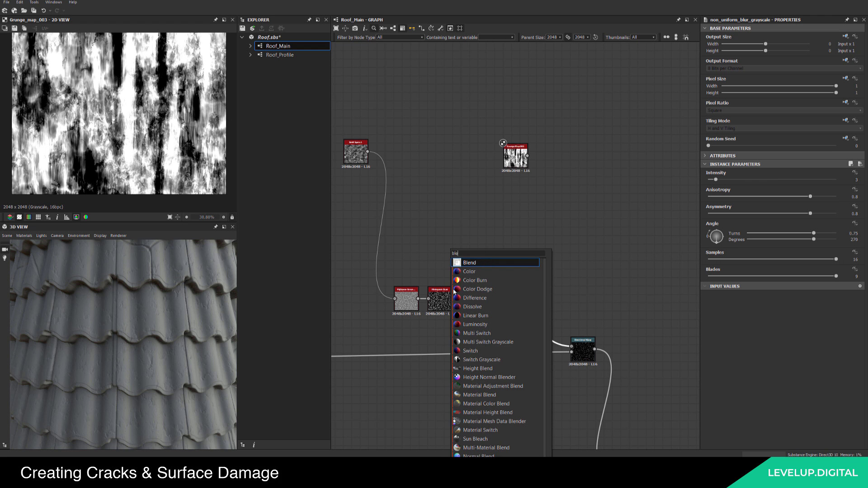Click the Intensity slider under Instance Parameters

[x=716, y=179]
